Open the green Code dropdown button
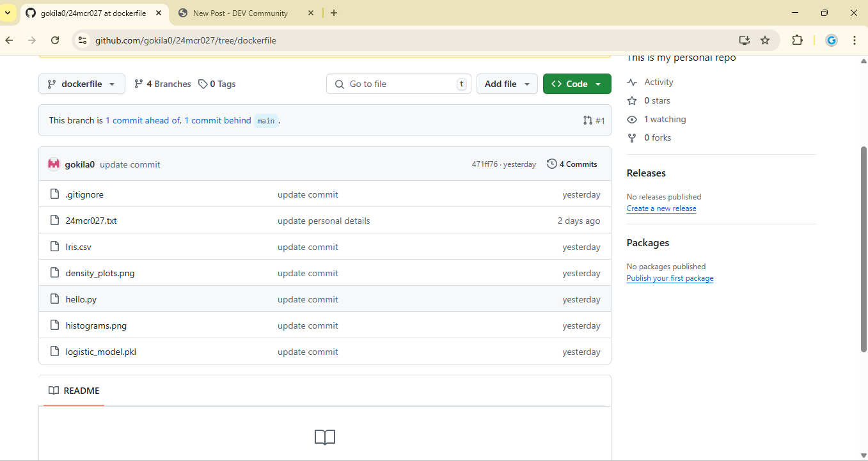The width and height of the screenshot is (868, 461). point(577,84)
